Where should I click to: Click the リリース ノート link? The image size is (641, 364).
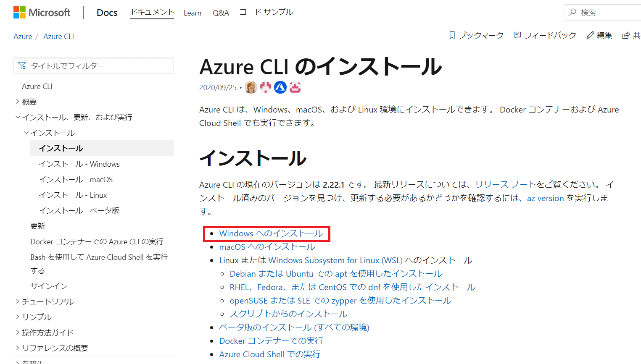tap(506, 184)
